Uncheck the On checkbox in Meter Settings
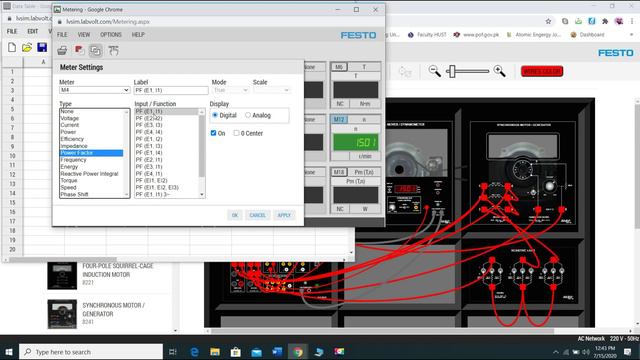640x360 pixels. (213, 133)
